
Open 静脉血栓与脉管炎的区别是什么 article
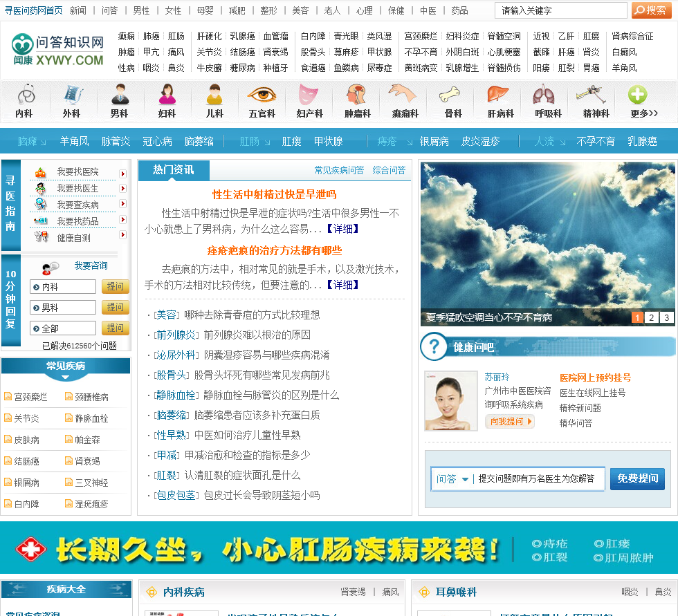click(271, 395)
